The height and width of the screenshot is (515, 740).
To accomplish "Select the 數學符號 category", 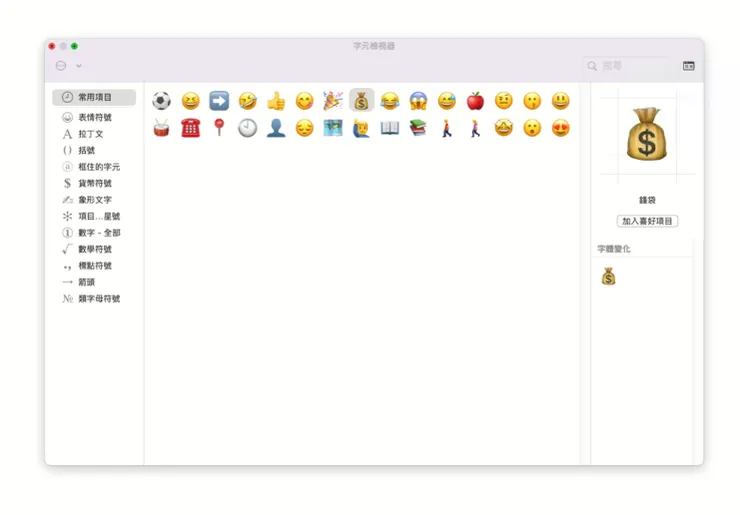I will coord(94,249).
